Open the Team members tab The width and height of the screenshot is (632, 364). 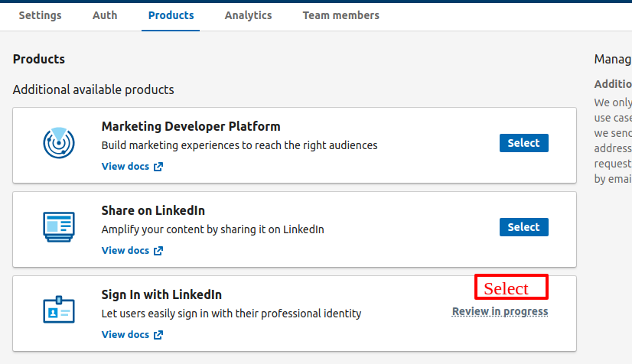(341, 15)
